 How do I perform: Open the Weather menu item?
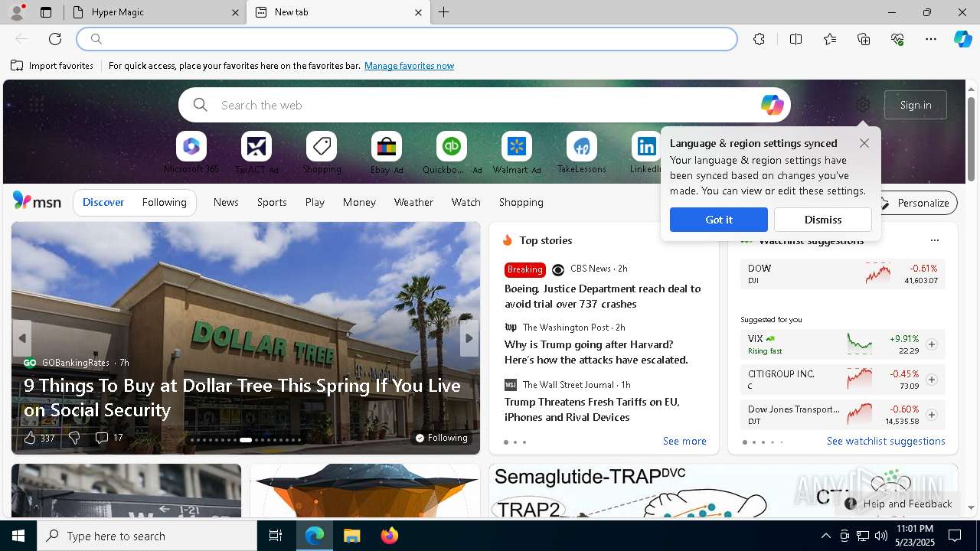coord(413,202)
